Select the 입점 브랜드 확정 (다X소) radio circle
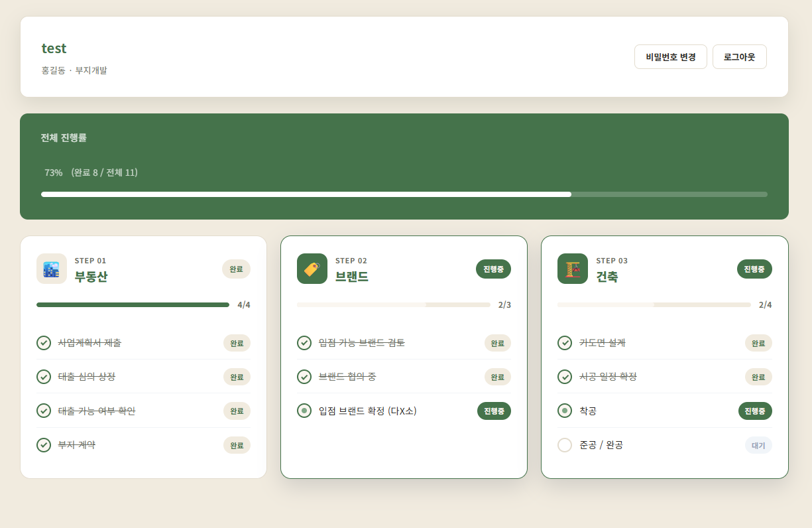The width and height of the screenshot is (812, 528). point(304,411)
